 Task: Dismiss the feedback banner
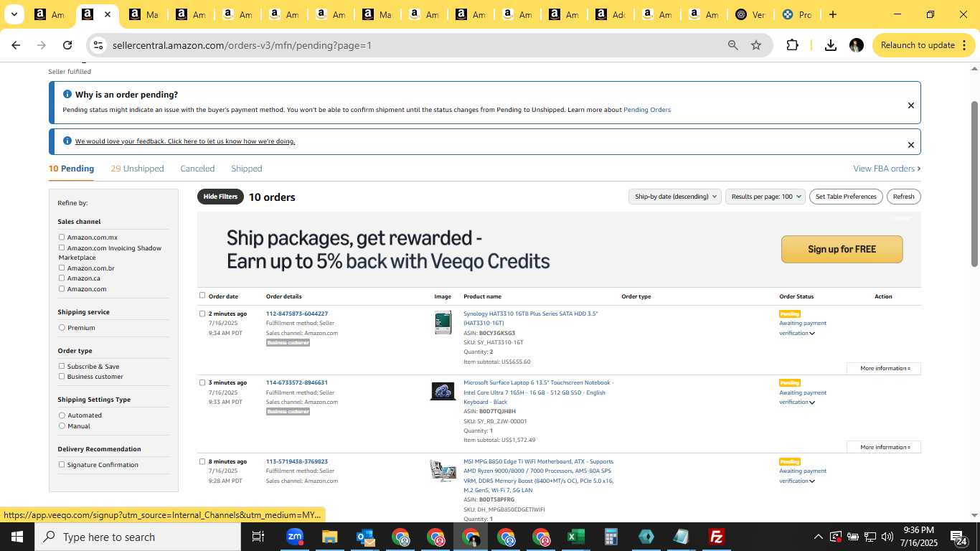[x=910, y=145]
